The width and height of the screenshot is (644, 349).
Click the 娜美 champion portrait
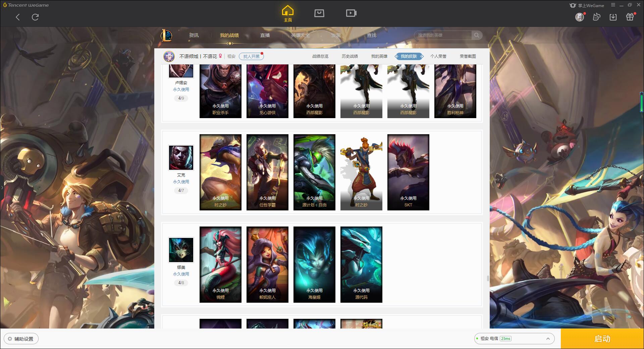181,250
